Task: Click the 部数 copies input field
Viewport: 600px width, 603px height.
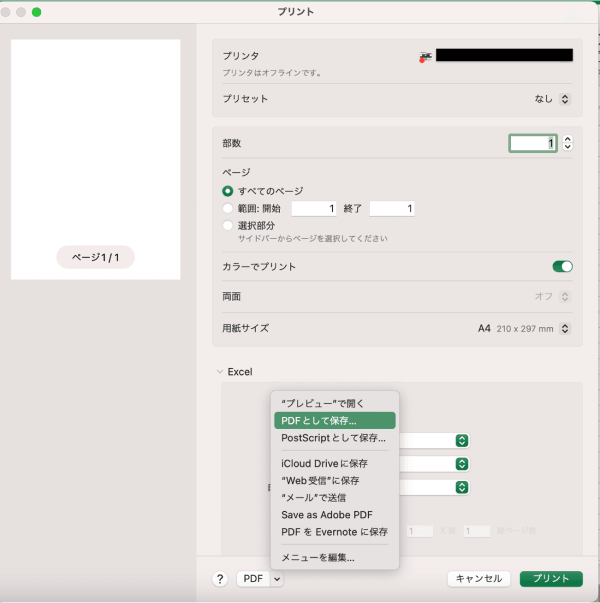Action: click(533, 143)
